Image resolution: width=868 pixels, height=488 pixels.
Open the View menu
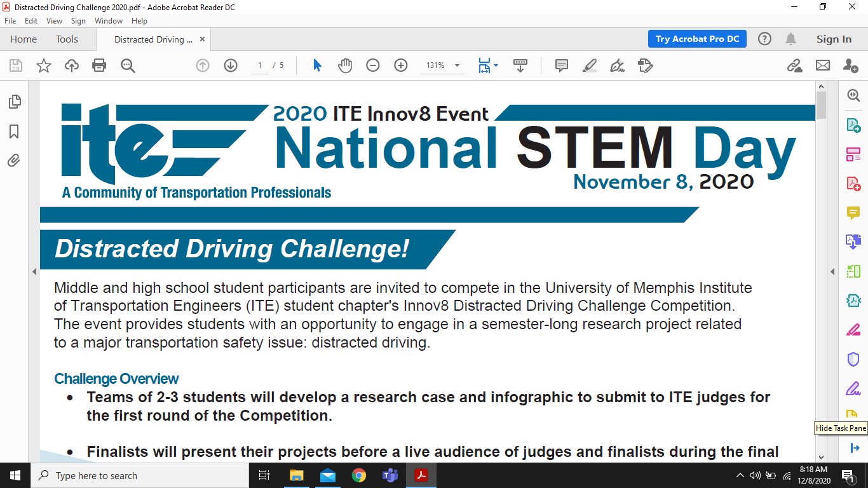tap(55, 21)
